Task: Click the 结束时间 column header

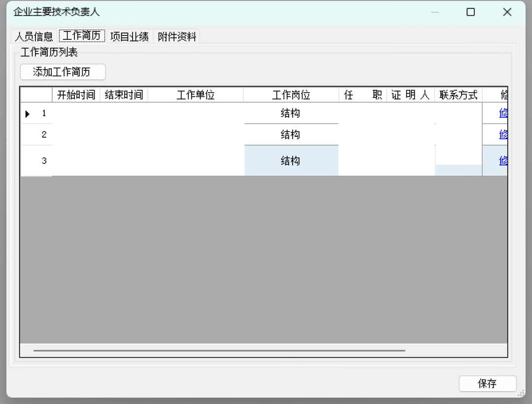Action: point(124,95)
